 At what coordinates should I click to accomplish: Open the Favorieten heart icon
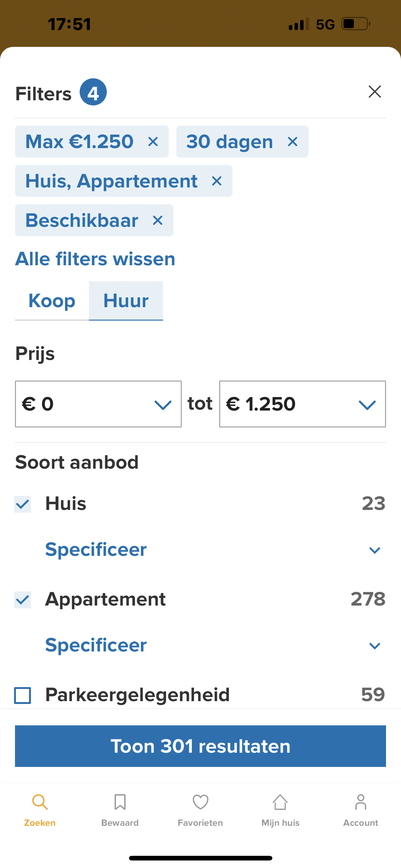(200, 802)
